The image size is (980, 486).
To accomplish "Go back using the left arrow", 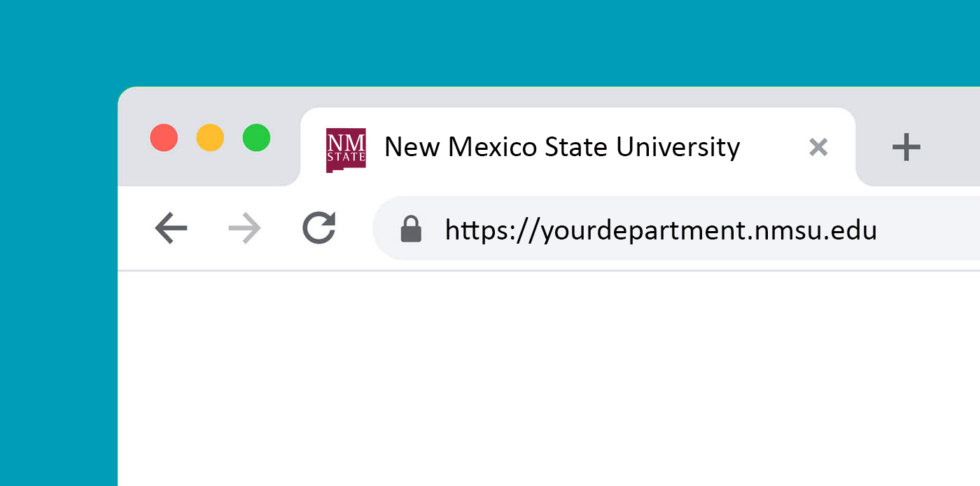I will (x=171, y=228).
